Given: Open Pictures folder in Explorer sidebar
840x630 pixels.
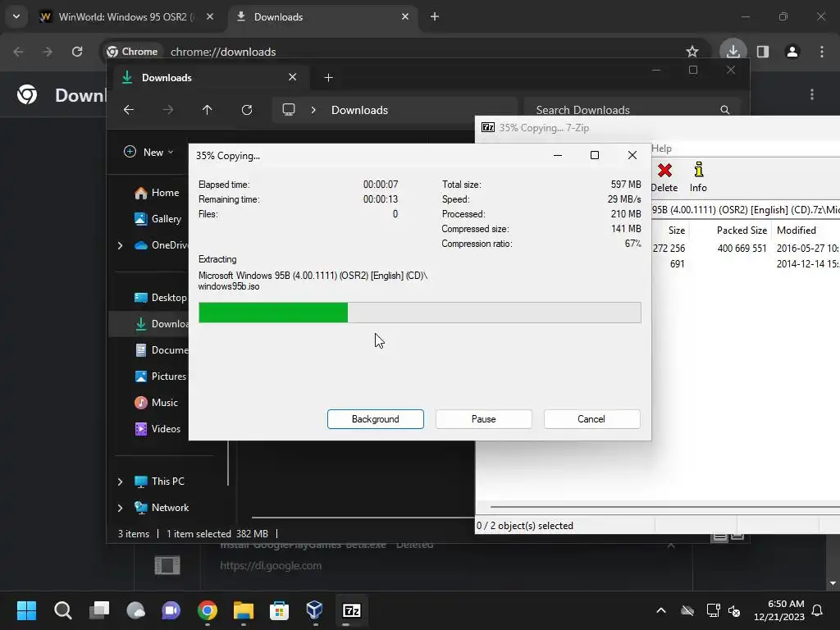Looking at the screenshot, I should pos(160,376).
